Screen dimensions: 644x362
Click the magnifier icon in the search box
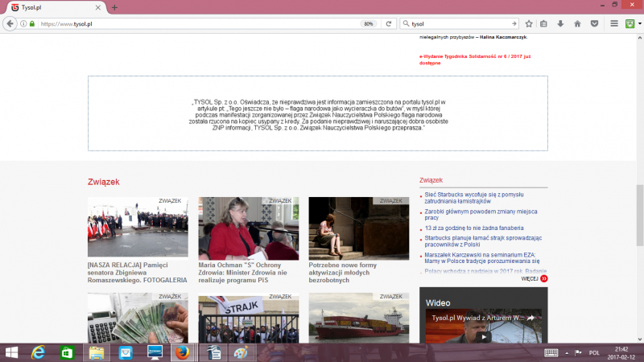407,24
